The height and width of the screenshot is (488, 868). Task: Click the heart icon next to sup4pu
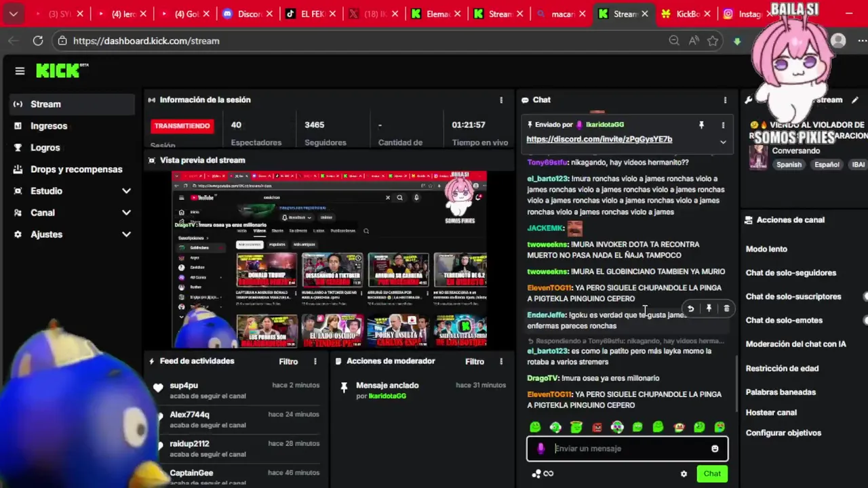coord(158,388)
